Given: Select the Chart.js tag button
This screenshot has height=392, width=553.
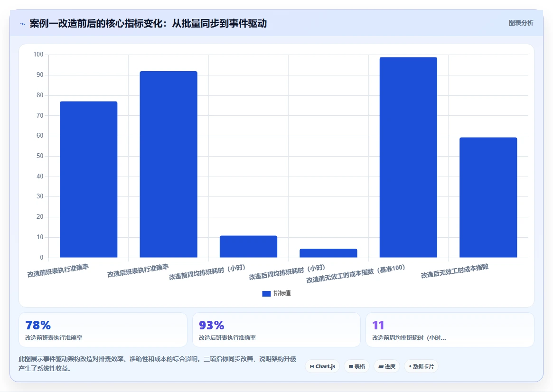Looking at the screenshot, I should click(x=322, y=366).
